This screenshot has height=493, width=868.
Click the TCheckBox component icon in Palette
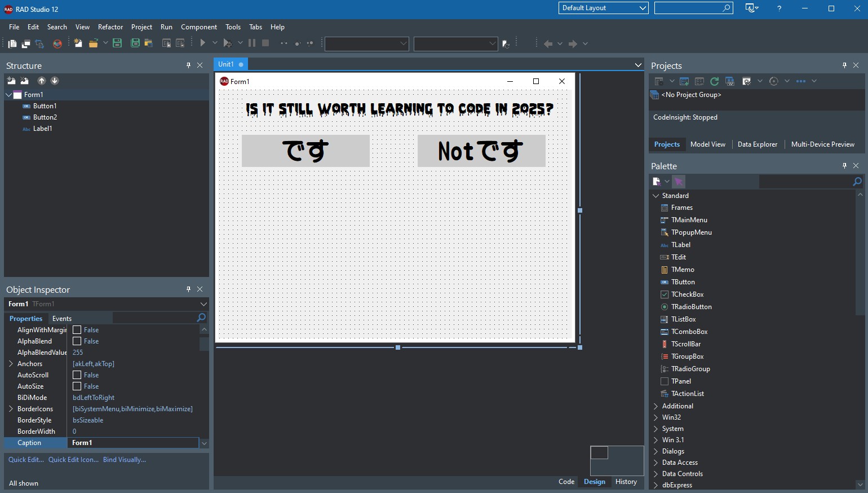click(665, 294)
